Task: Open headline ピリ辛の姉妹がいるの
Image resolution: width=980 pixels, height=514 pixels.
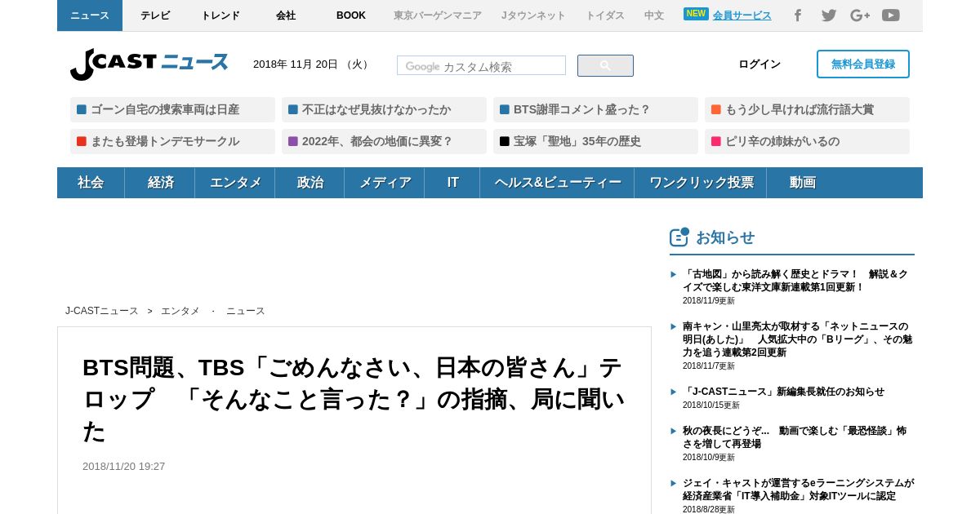Action: [807, 141]
